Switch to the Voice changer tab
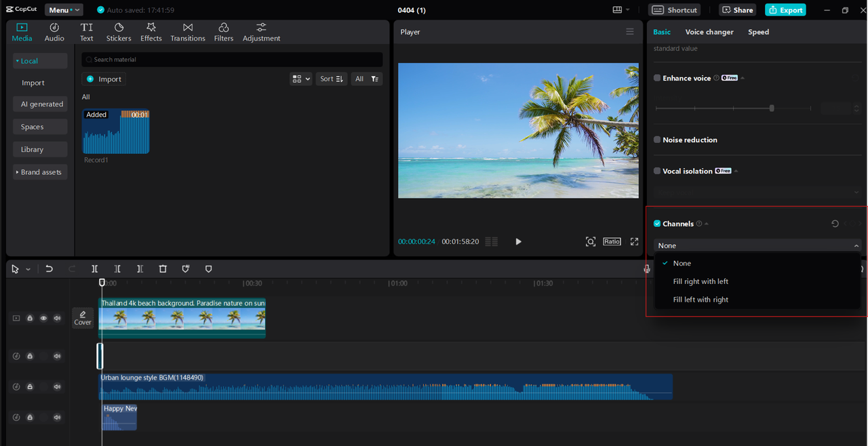 [x=709, y=32]
